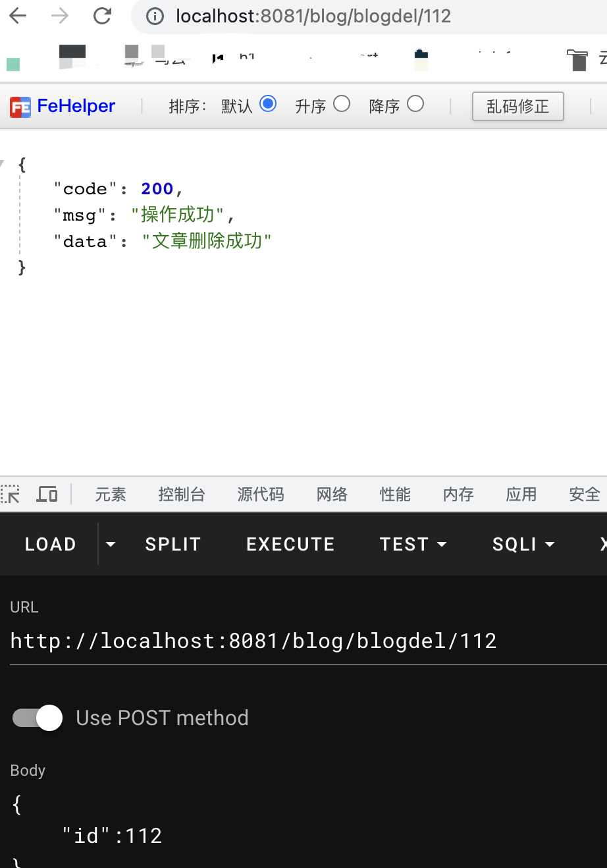Screen dimensions: 607x868
Task: Click the page reload icon
Action: point(102,16)
